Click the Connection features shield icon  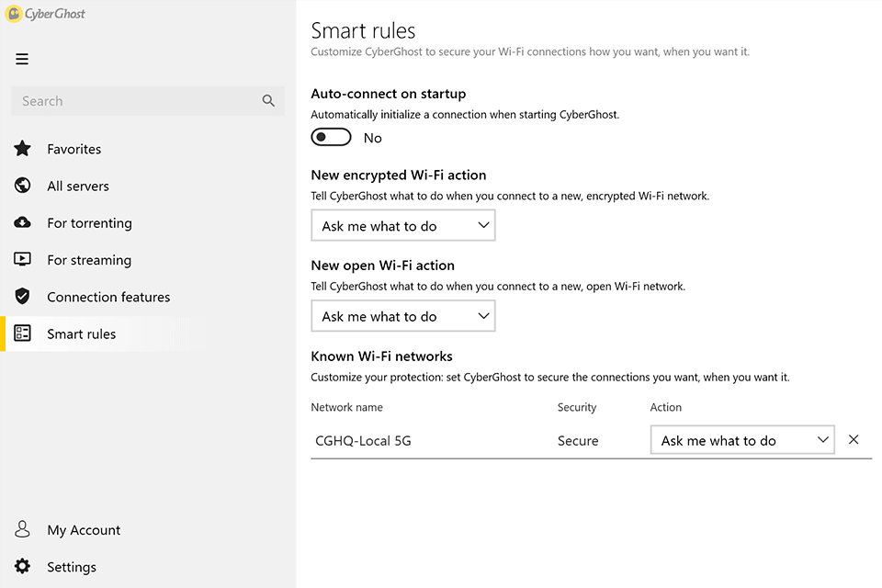pos(23,297)
